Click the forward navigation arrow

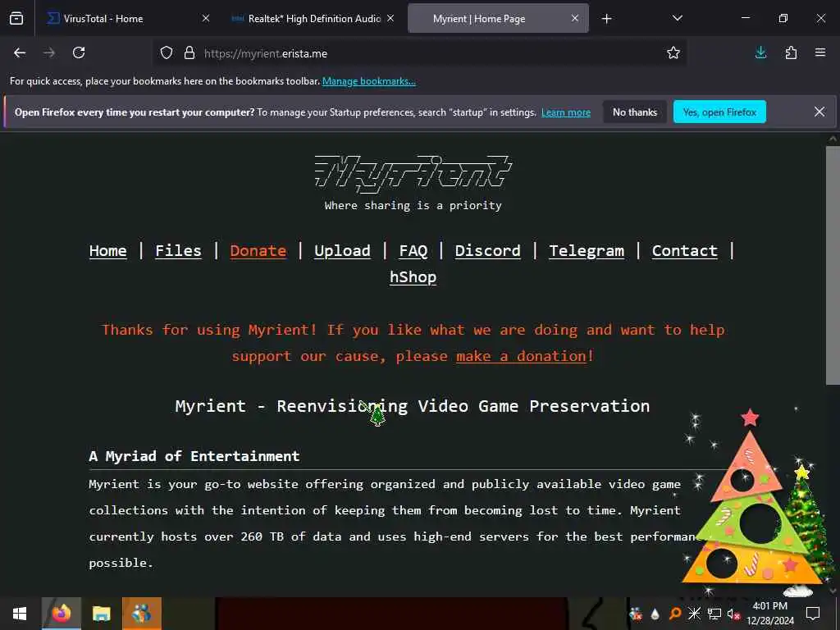[48, 53]
